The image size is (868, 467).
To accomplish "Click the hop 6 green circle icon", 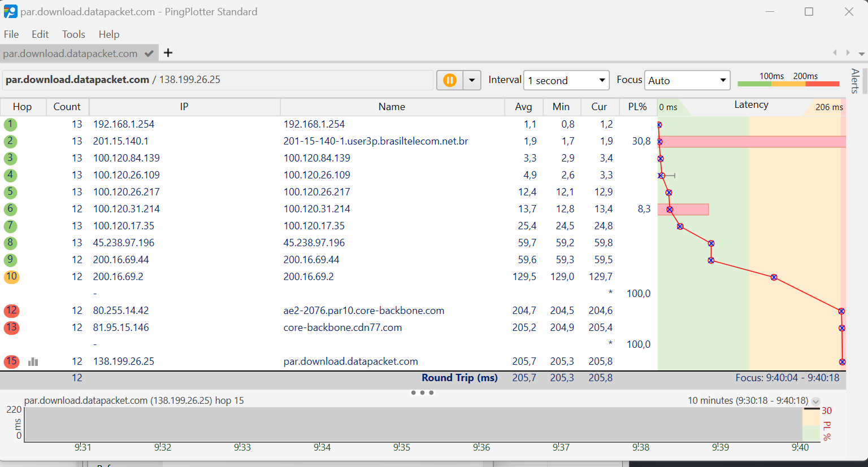I will (10, 209).
